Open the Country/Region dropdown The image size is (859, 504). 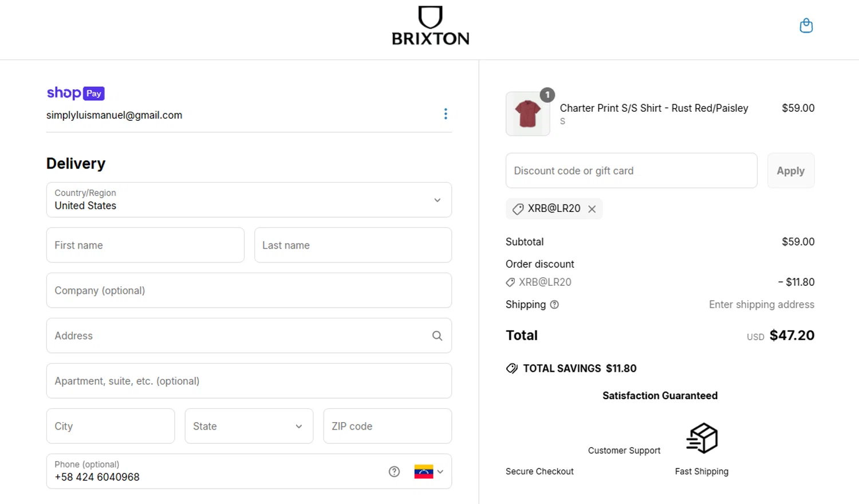click(249, 200)
